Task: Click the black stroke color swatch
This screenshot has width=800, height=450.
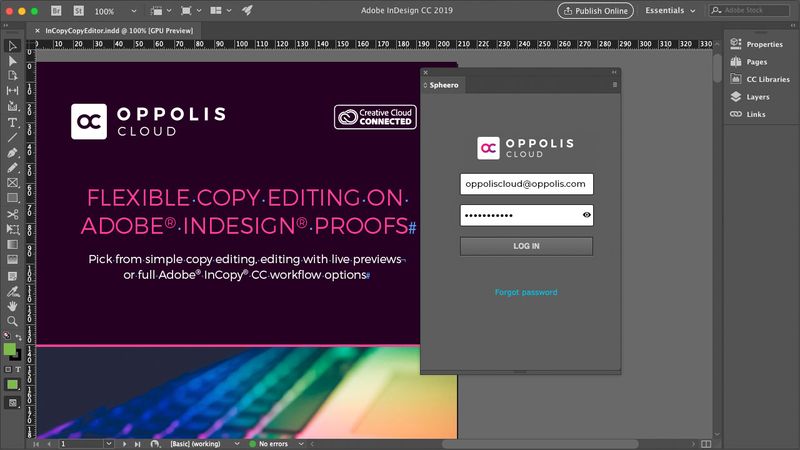Action: (x=17, y=356)
